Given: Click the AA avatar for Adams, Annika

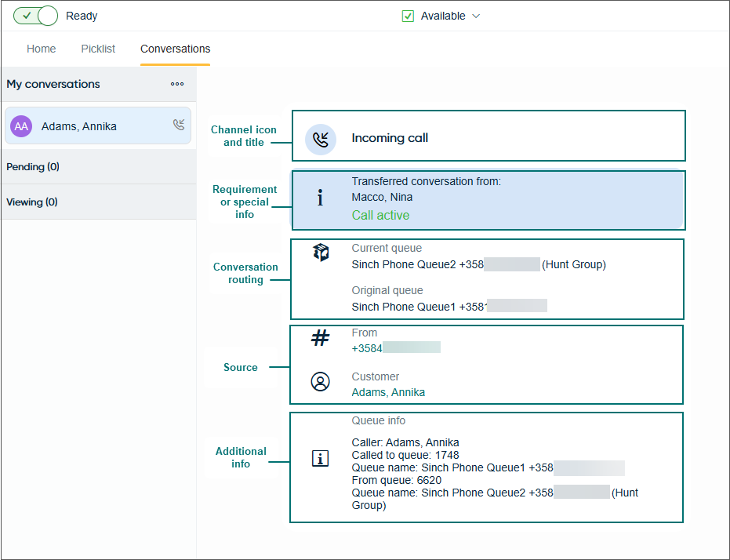Looking at the screenshot, I should (21, 126).
